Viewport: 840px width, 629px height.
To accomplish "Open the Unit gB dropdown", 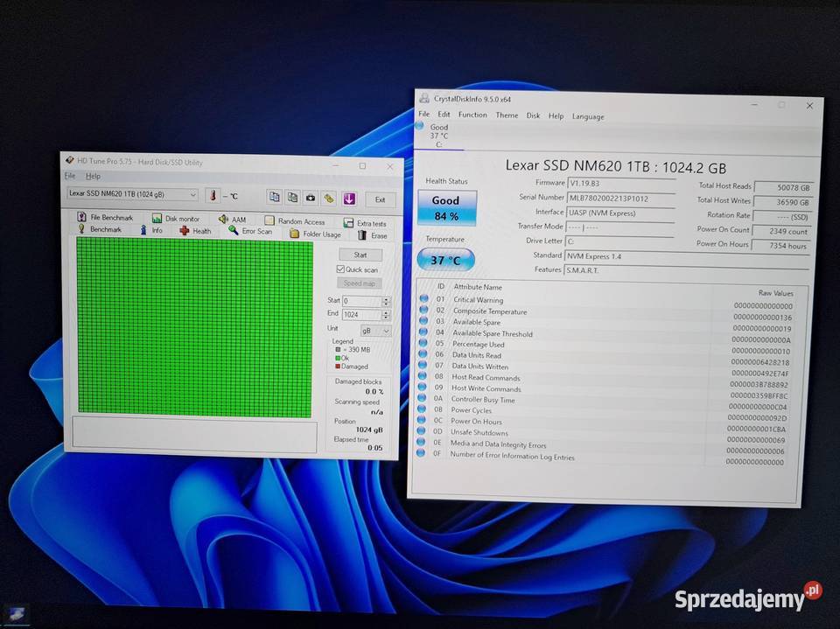I will click(375, 331).
